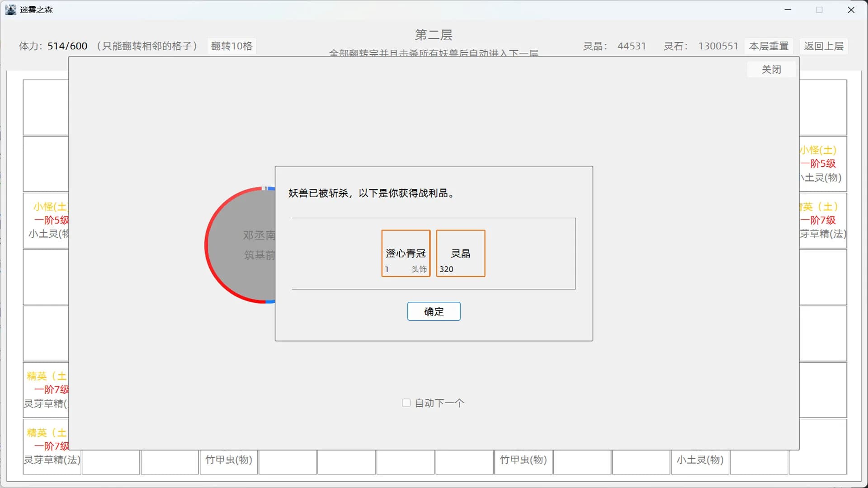Reset this floor with 本层重置
Screen dimensions: 868x488
pyautogui.click(x=769, y=46)
